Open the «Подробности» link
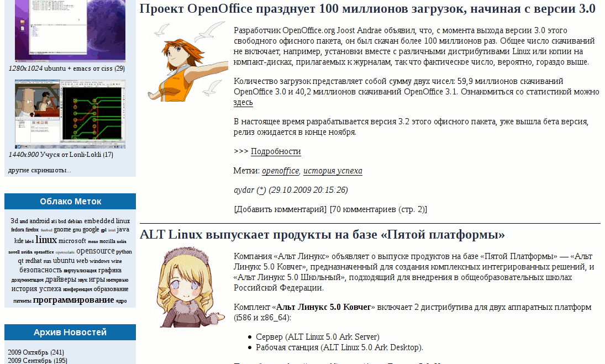 (x=276, y=151)
